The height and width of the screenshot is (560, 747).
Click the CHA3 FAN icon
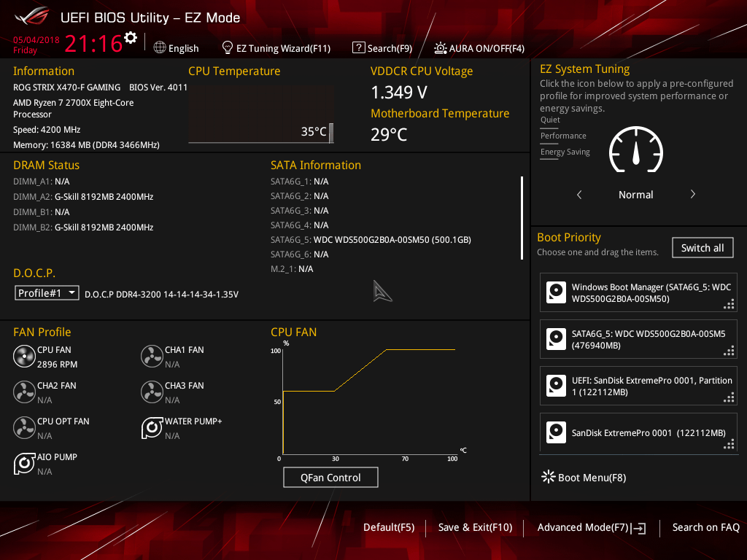click(152, 392)
